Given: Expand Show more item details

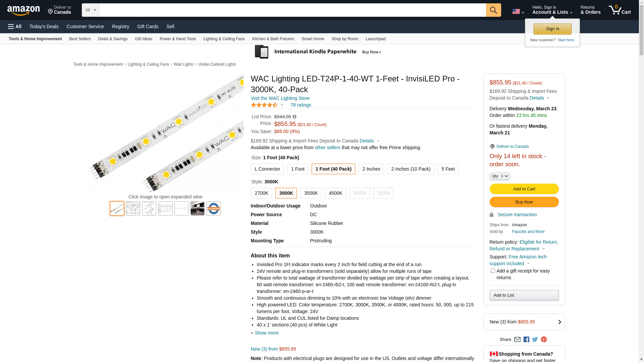Looking at the screenshot, I should (x=266, y=333).
